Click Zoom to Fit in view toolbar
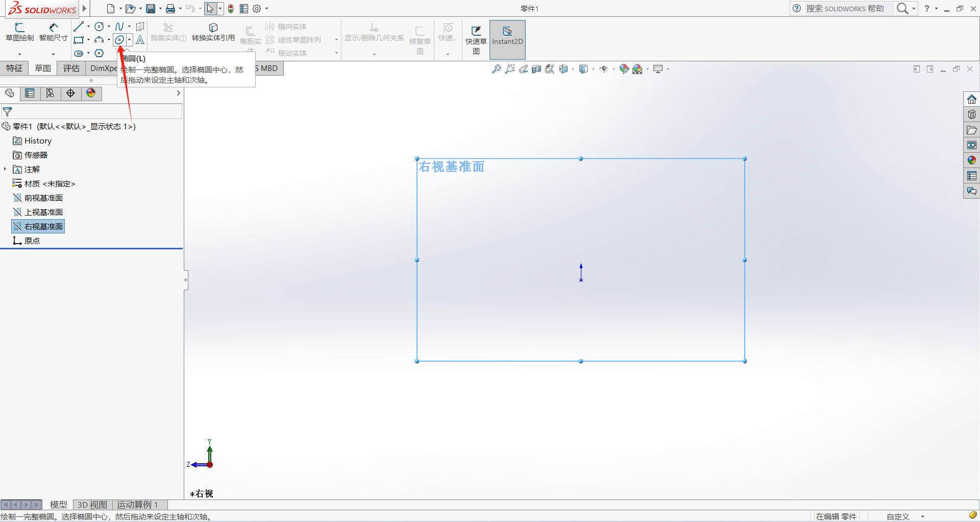Image resolution: width=980 pixels, height=522 pixels. point(496,69)
